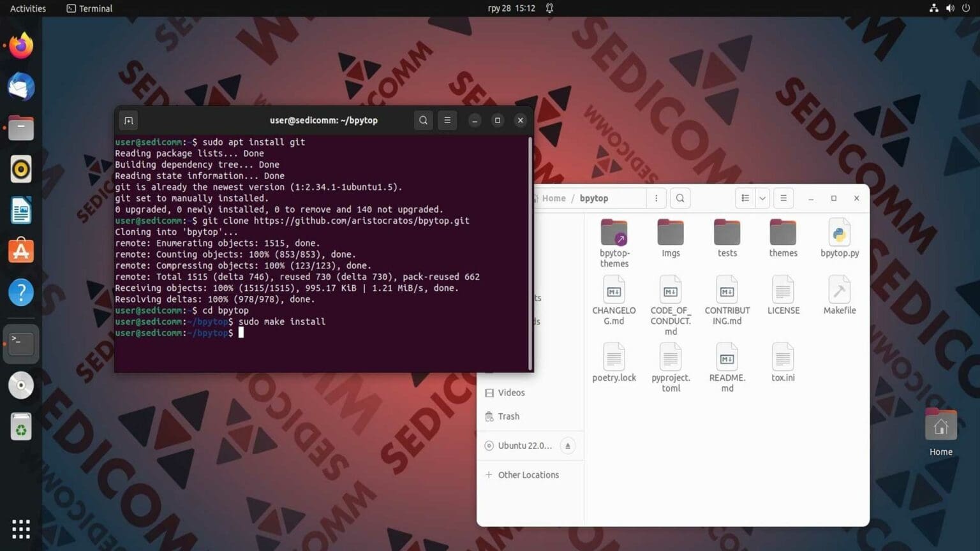Open the Terminal hamburger menu
This screenshot has width=980, height=551.
447,121
